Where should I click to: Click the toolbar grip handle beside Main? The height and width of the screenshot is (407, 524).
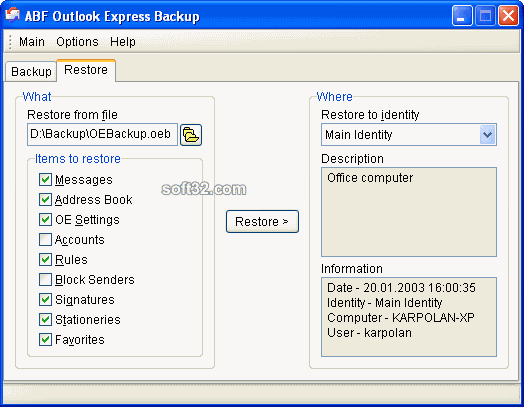[10, 42]
